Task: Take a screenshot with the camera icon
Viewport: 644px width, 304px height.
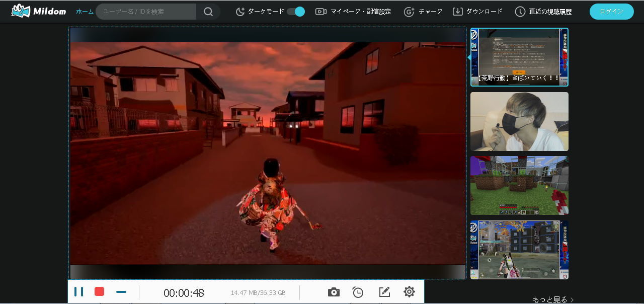Action: coord(334,292)
